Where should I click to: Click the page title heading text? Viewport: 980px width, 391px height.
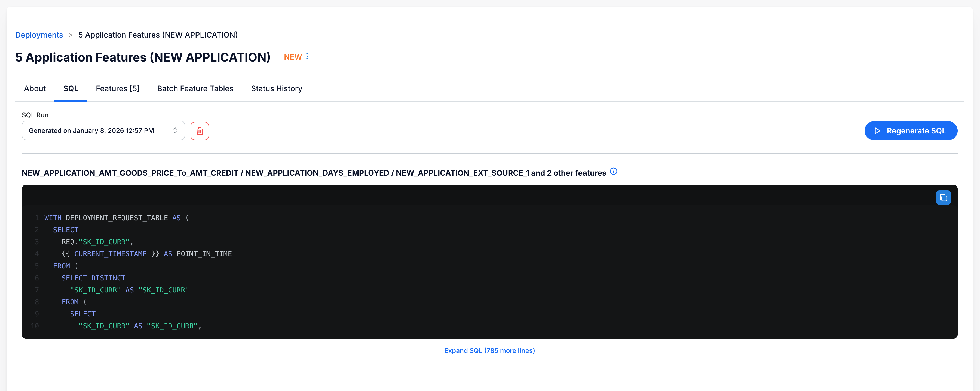tap(143, 57)
